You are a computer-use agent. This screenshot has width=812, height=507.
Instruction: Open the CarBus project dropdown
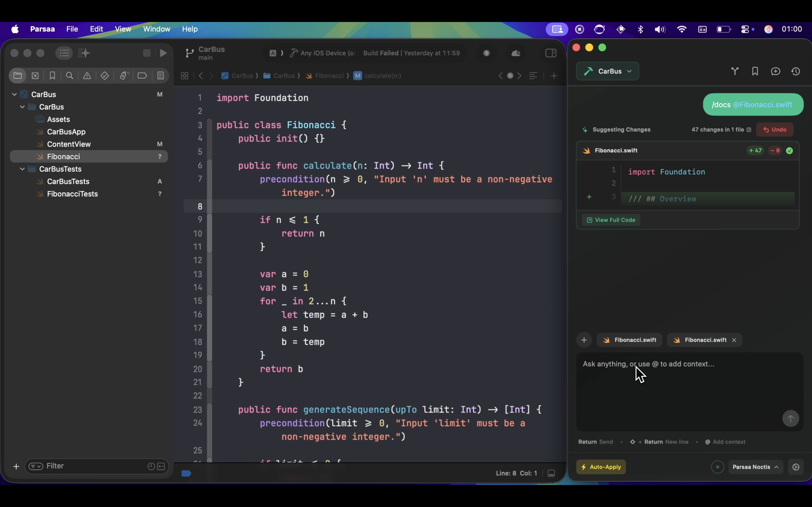607,72
